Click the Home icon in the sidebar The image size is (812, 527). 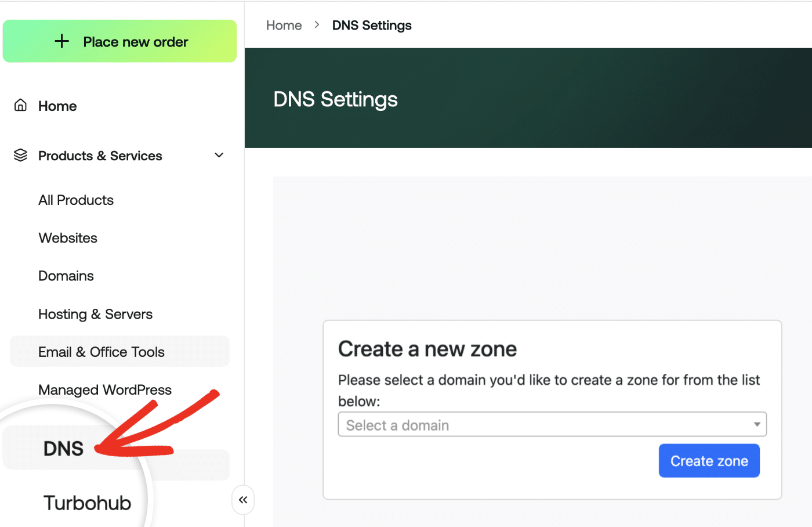tap(20, 105)
